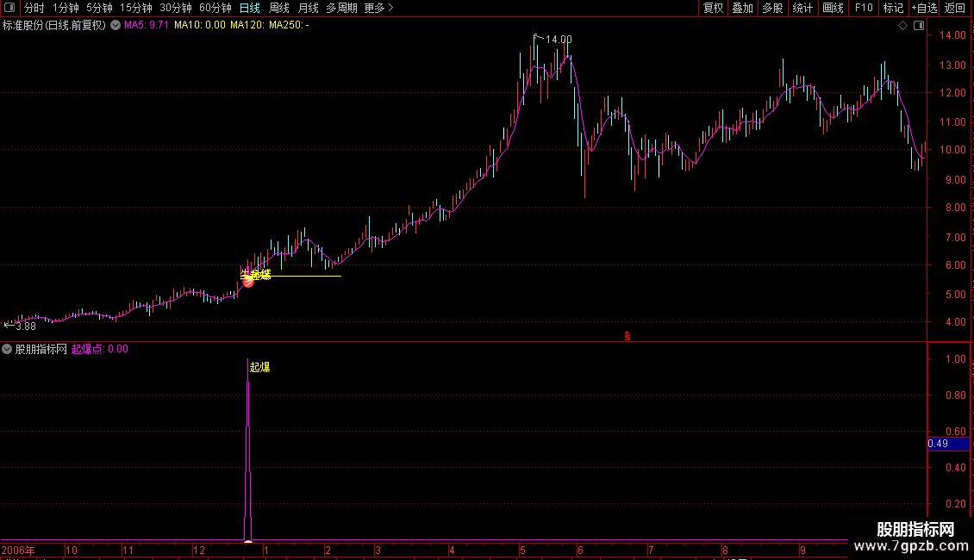The height and width of the screenshot is (560, 974).
Task: Click the 0.49 cursor value box
Action: (x=948, y=444)
